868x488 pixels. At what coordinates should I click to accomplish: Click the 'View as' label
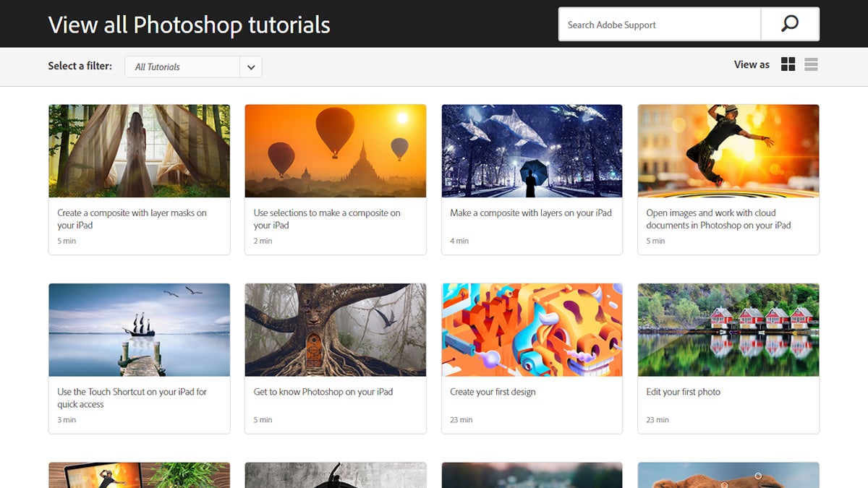[x=752, y=64]
